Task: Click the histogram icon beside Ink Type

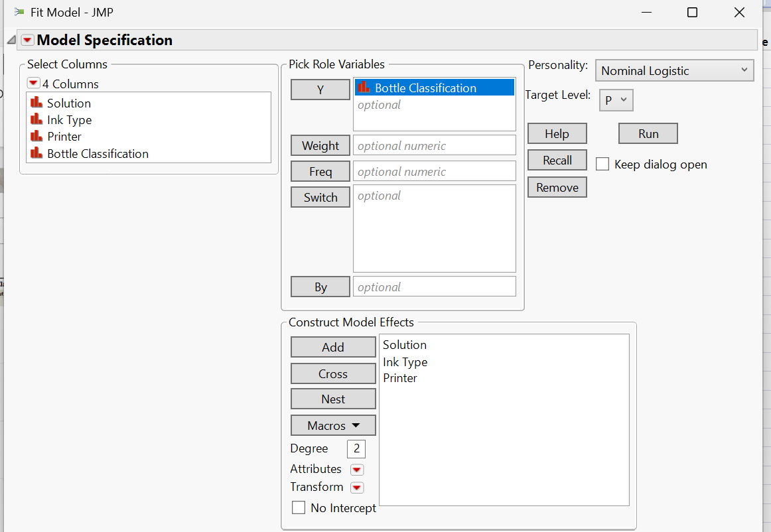Action: [x=36, y=120]
